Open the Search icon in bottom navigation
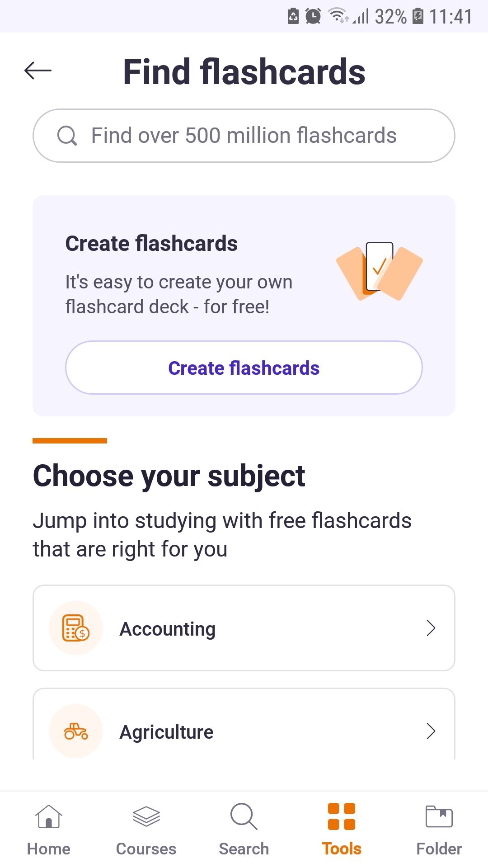 pos(244,817)
